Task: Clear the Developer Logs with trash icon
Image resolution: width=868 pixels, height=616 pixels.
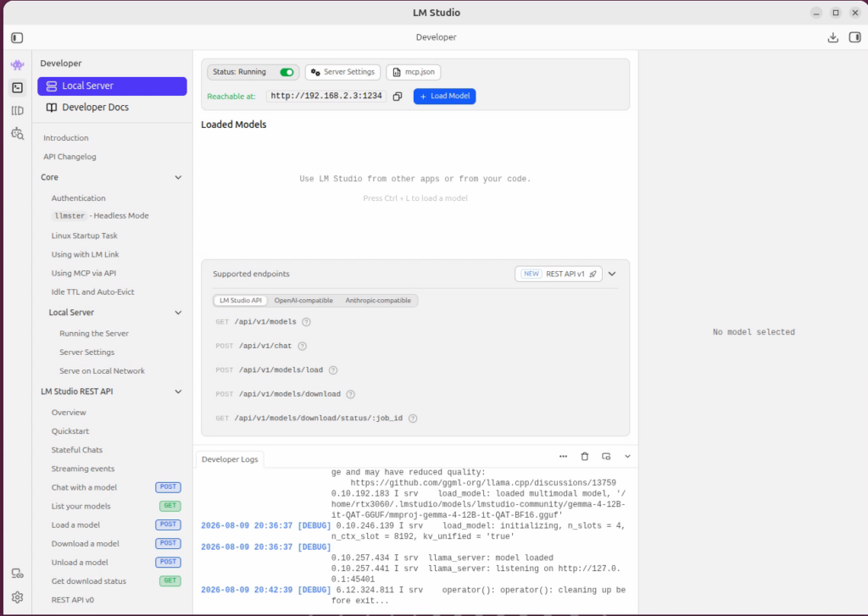Action: (585, 457)
